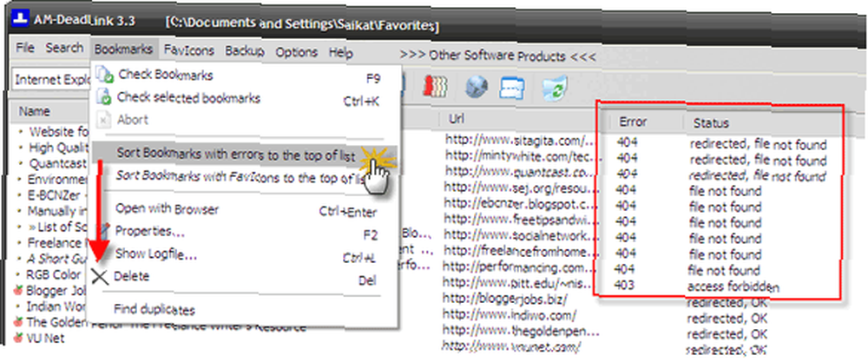
Task: Click the recycle bin refresh toolbar icon
Action: tap(554, 88)
